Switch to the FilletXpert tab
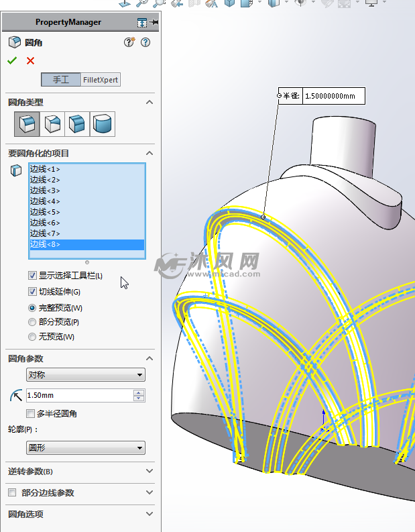The image size is (415, 532). (x=101, y=80)
